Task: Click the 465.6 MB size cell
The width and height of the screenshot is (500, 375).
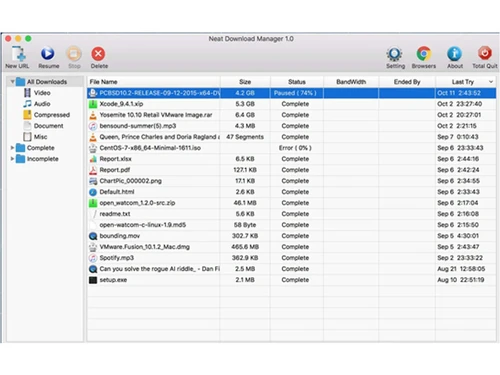Action: coord(245,247)
